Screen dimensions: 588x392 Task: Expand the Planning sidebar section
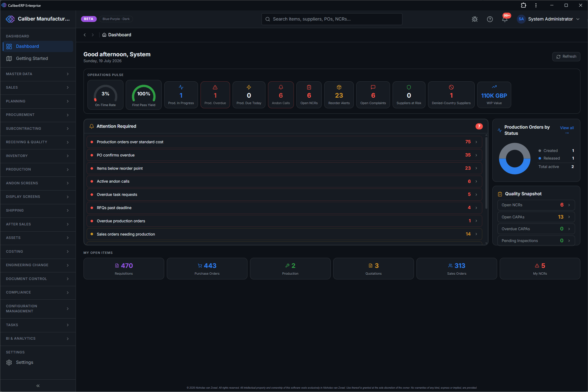coord(38,101)
